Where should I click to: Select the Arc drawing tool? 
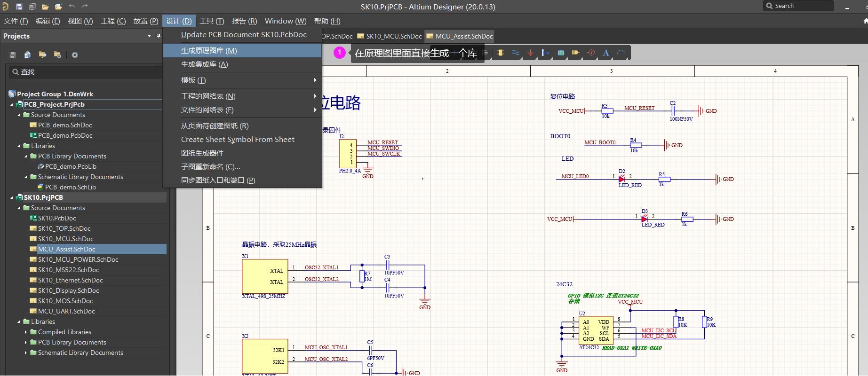coord(621,53)
